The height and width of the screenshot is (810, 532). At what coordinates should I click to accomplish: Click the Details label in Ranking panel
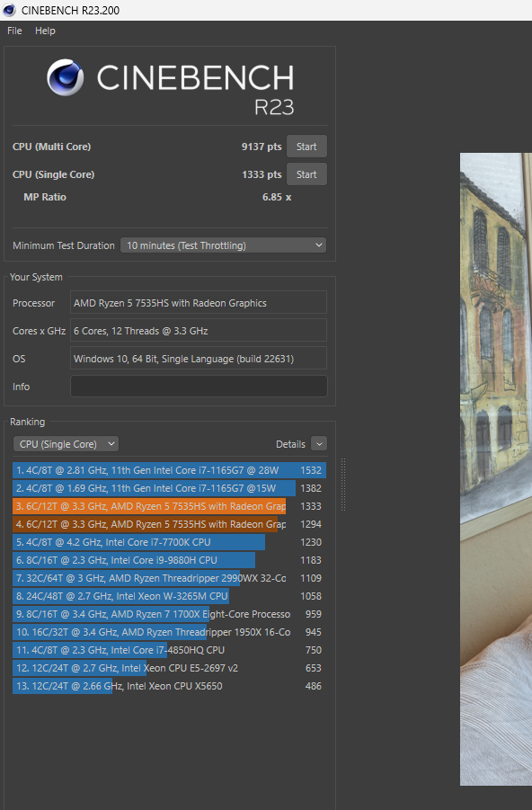point(290,444)
